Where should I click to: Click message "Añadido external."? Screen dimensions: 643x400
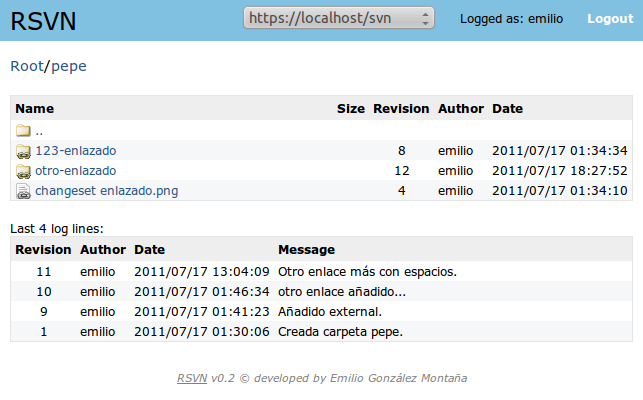click(330, 312)
